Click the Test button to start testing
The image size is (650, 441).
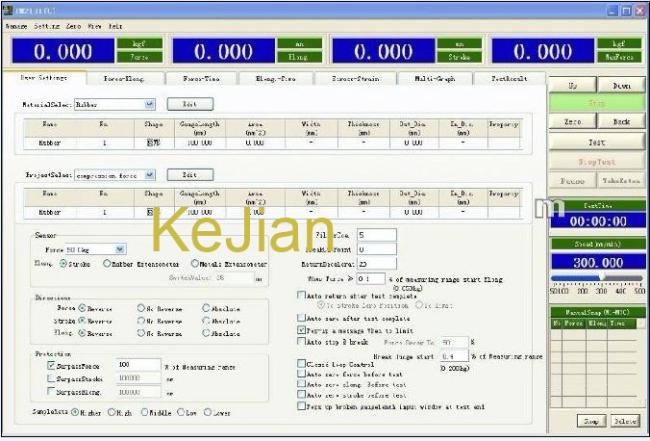pos(596,142)
